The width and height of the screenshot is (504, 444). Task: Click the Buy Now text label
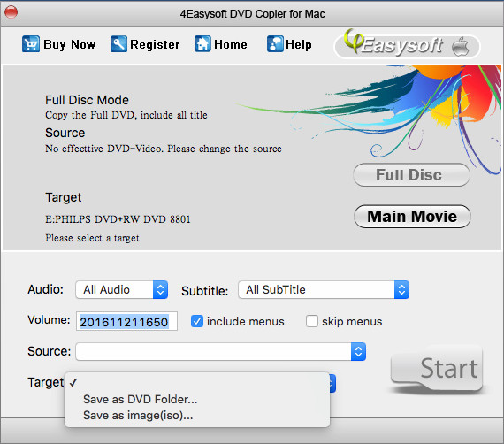pos(70,44)
